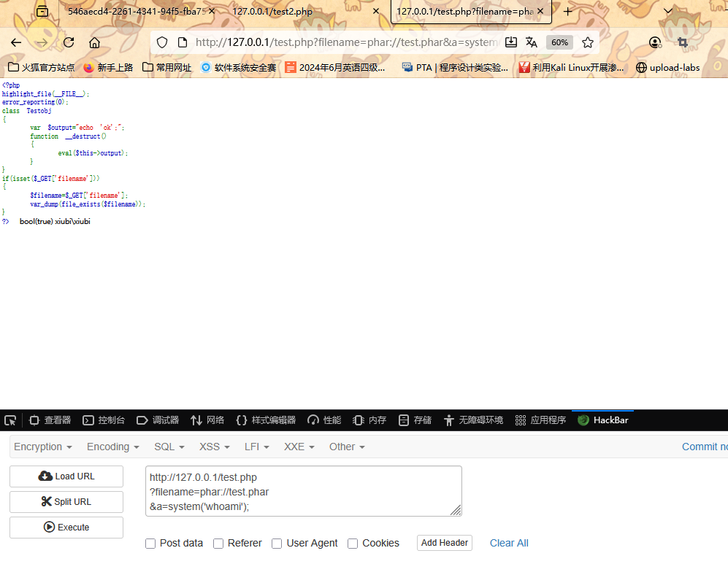The width and height of the screenshot is (728, 583).
Task: Click the screenshot crop icon in toolbar
Action: click(x=683, y=42)
